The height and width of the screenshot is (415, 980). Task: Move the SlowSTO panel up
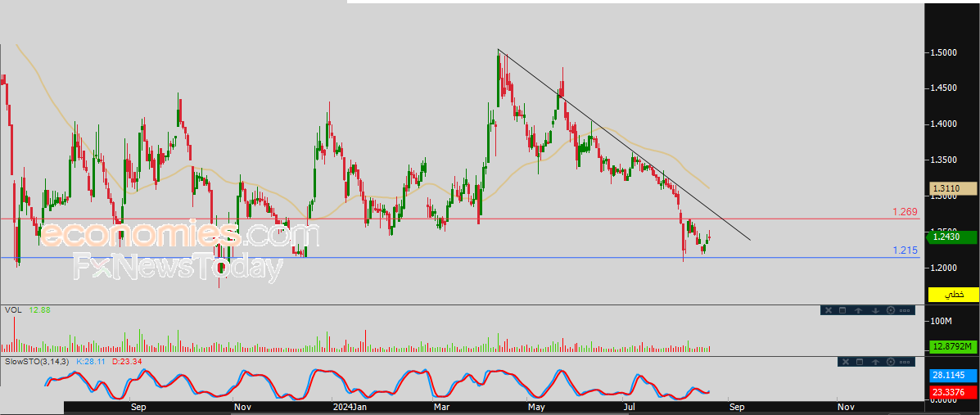click(x=876, y=362)
